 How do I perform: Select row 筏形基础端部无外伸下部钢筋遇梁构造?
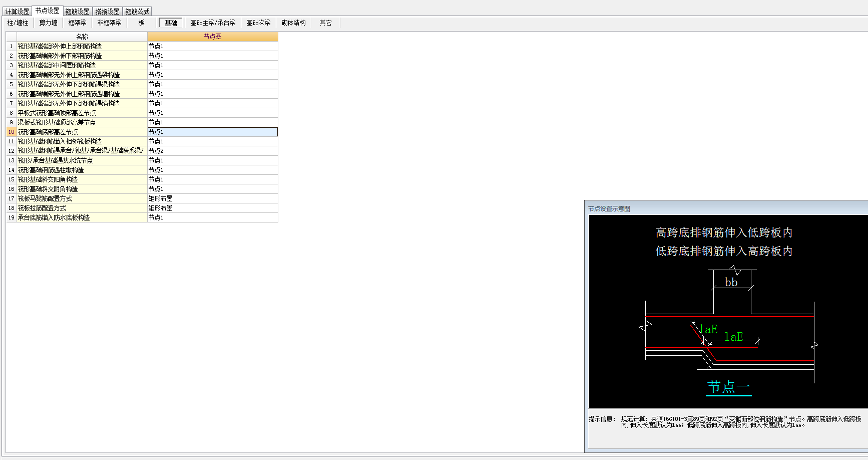coord(82,84)
